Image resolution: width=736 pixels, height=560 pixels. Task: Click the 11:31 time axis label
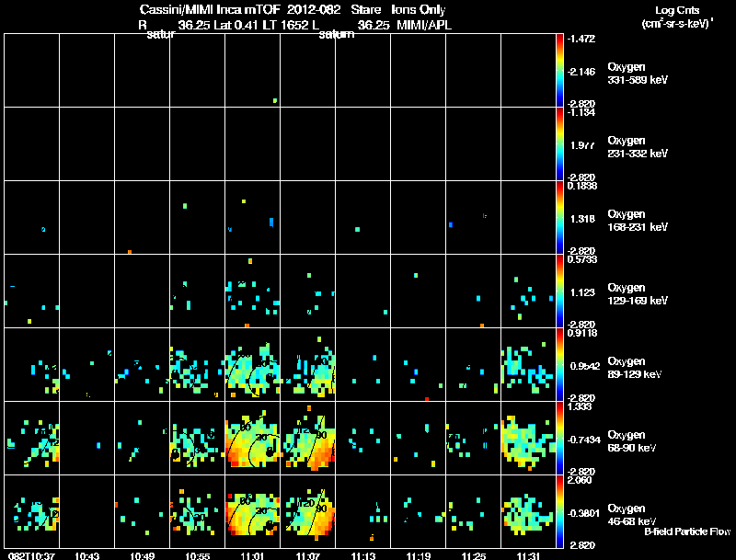pyautogui.click(x=528, y=555)
